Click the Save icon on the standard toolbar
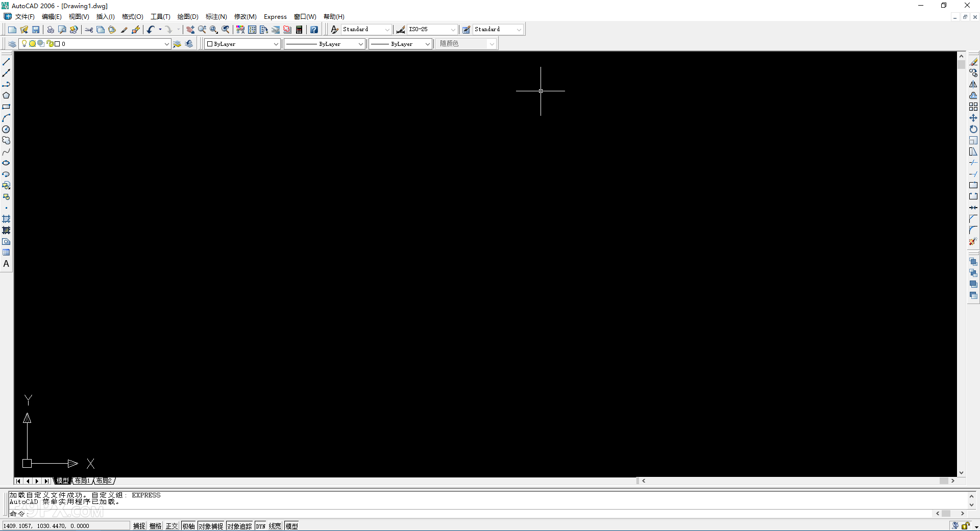The width and height of the screenshot is (980, 531). tap(36, 29)
